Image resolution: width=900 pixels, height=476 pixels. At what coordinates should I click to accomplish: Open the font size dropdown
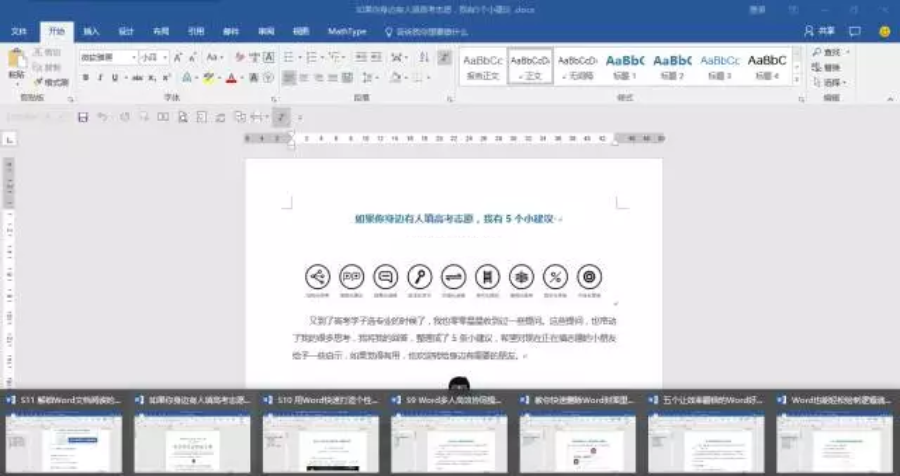point(165,57)
